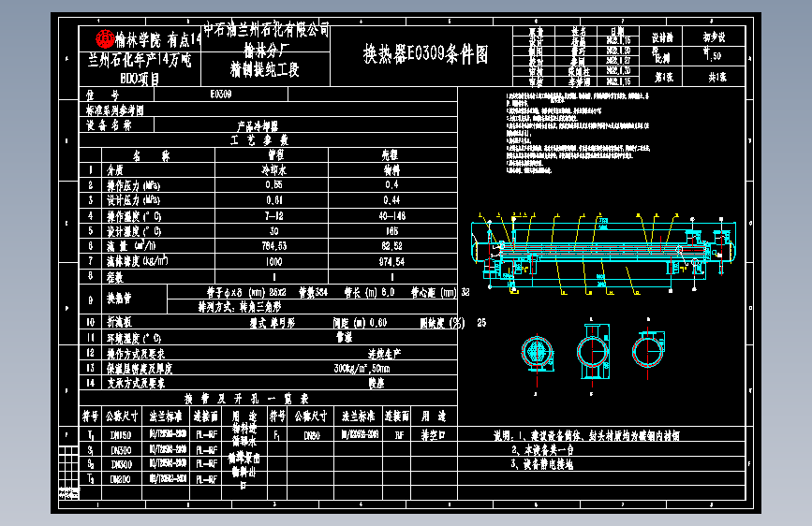The height and width of the screenshot is (526, 812).
Task: Click the 精制提纯工段 text
Action: tap(265, 69)
